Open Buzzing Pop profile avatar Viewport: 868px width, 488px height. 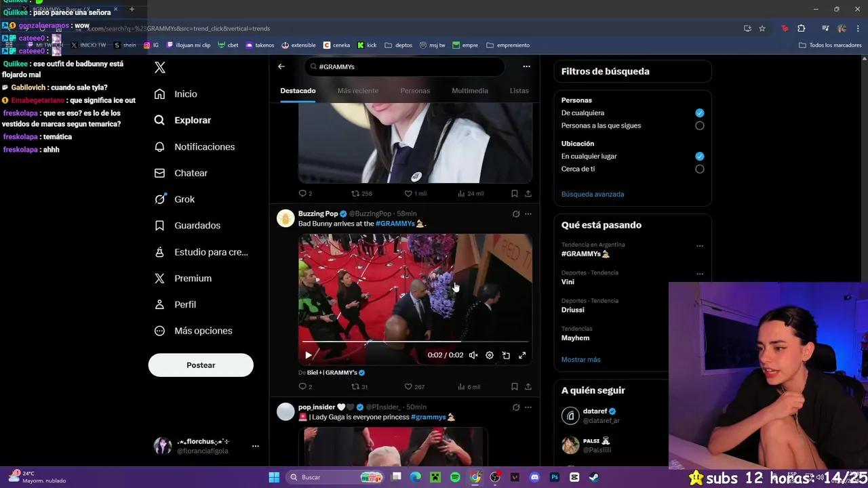click(285, 218)
